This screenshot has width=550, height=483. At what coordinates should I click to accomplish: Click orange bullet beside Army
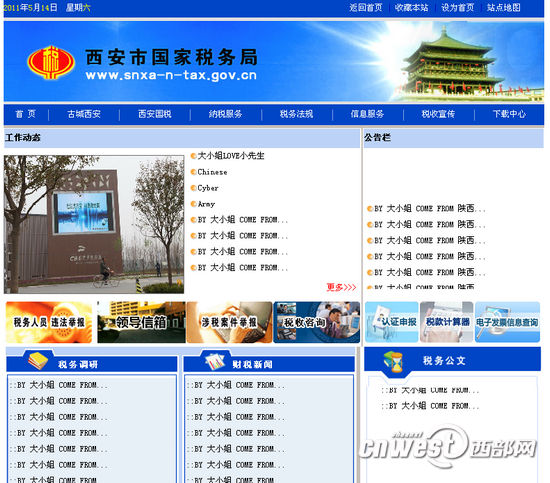(193, 204)
